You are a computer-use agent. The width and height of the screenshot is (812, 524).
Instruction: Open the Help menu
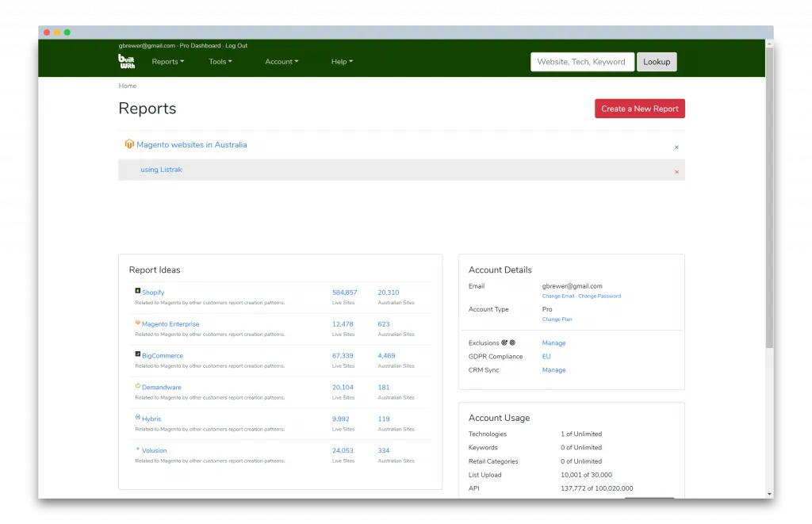point(342,62)
